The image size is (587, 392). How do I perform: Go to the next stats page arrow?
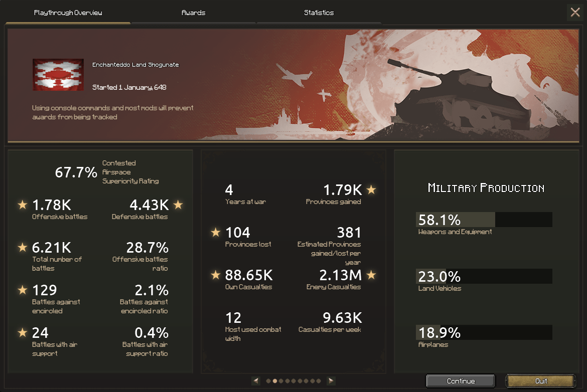click(x=331, y=381)
